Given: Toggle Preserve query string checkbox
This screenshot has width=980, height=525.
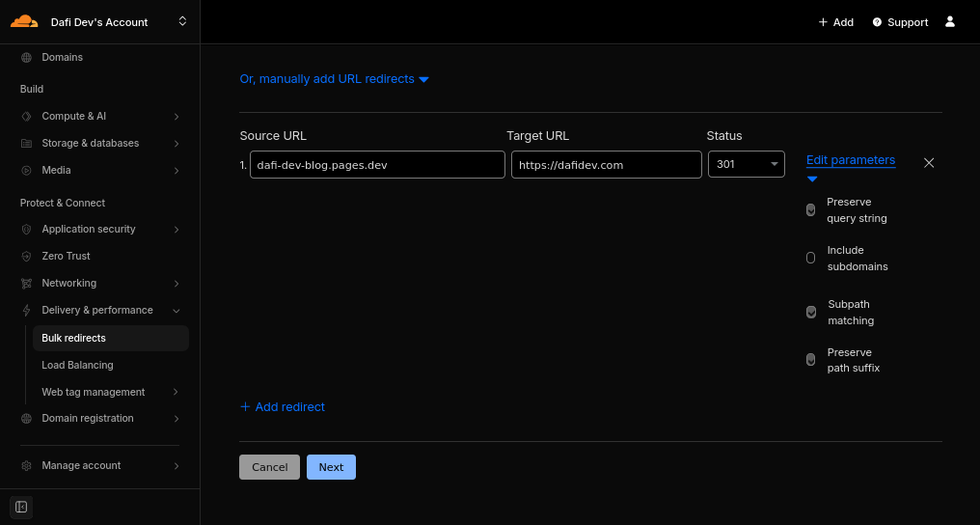Looking at the screenshot, I should point(810,210).
